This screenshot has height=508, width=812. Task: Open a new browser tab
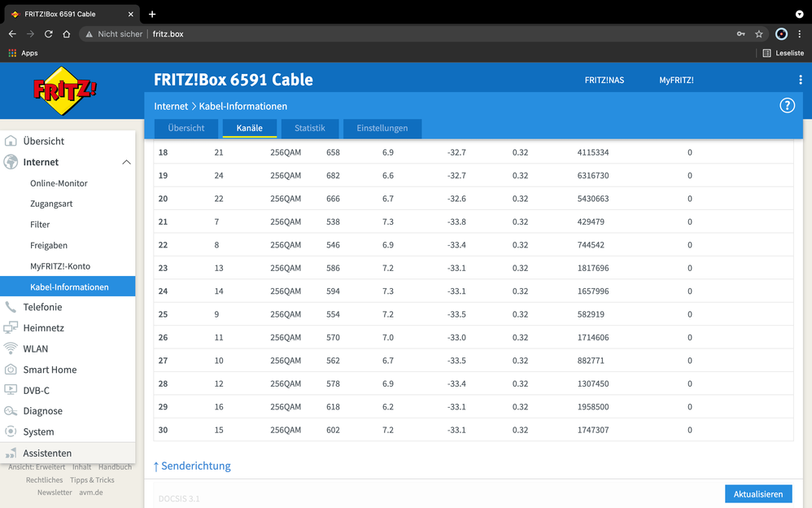(151, 14)
